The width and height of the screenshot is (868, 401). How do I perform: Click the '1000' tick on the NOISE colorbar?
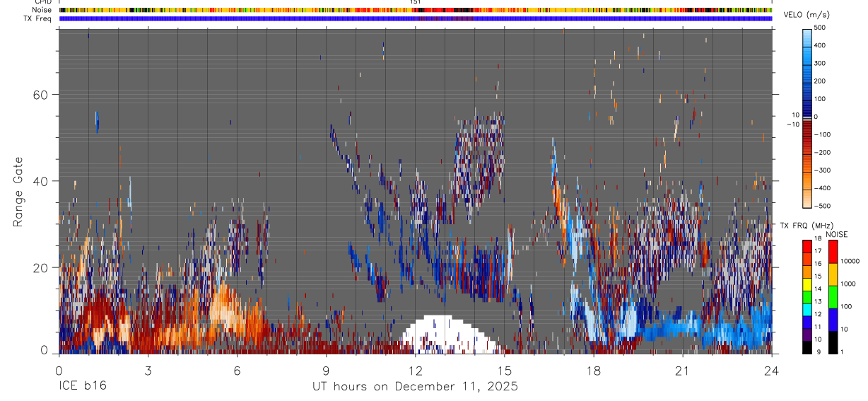(848, 284)
